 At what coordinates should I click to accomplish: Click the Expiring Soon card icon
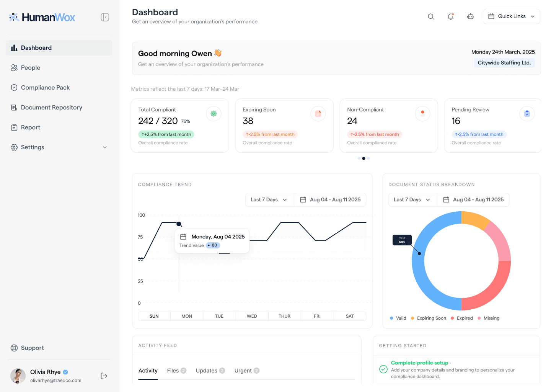pos(318,114)
